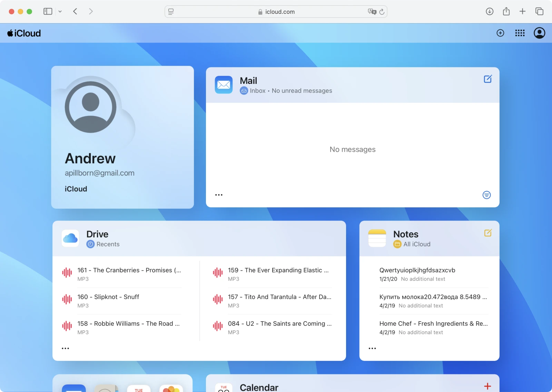Image resolution: width=552 pixels, height=392 pixels.
Task: Toggle the Safari sidebar
Action: tap(48, 11)
